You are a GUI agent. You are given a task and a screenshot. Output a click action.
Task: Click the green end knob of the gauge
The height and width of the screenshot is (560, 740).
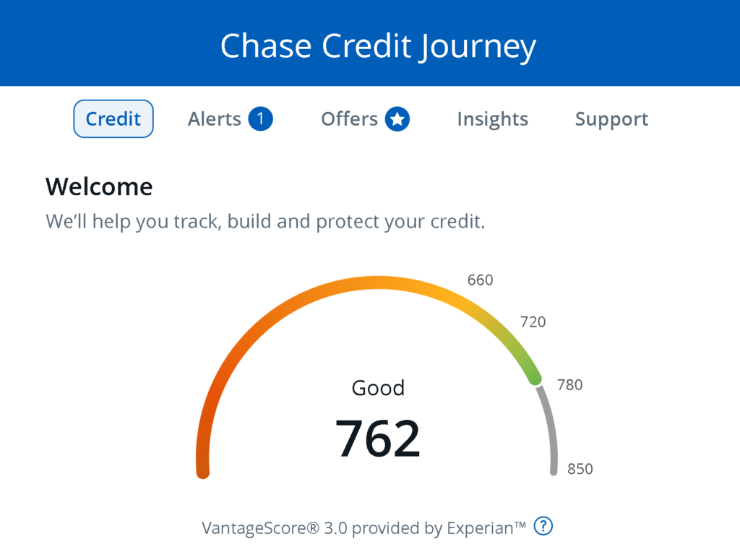[534, 378]
